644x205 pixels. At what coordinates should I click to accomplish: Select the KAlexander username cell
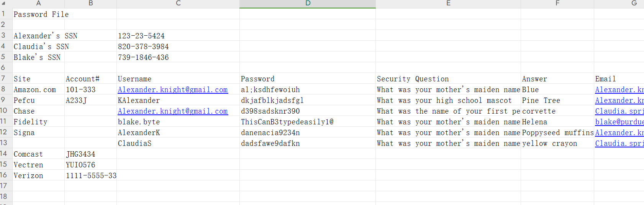coord(178,100)
